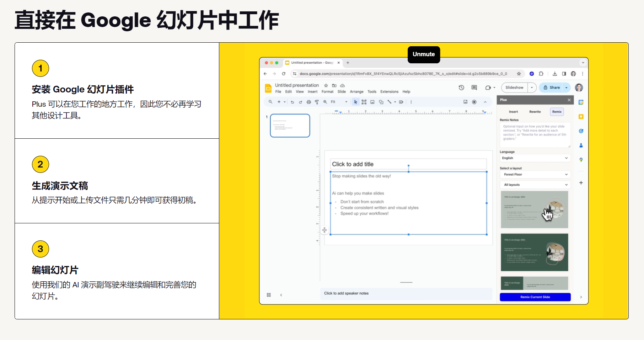Screen dimensions: 644x340
Task: Open Google Calendar side panel icon
Action: 581,102
